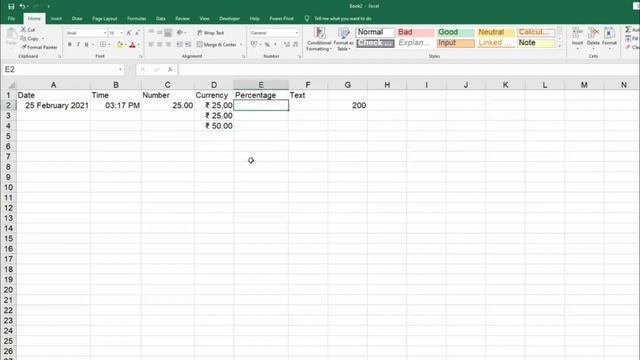Open the font name dropdown

click(x=104, y=33)
